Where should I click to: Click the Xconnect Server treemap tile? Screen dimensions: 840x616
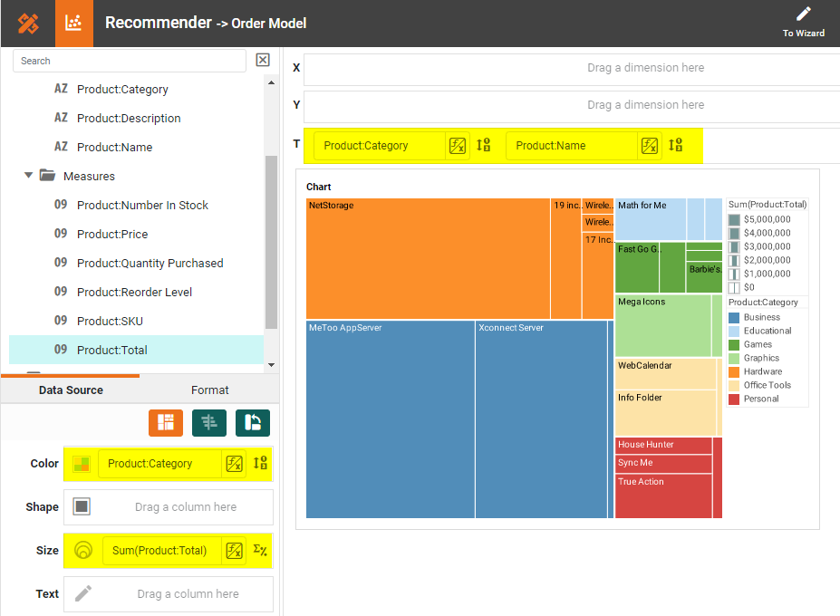541,419
